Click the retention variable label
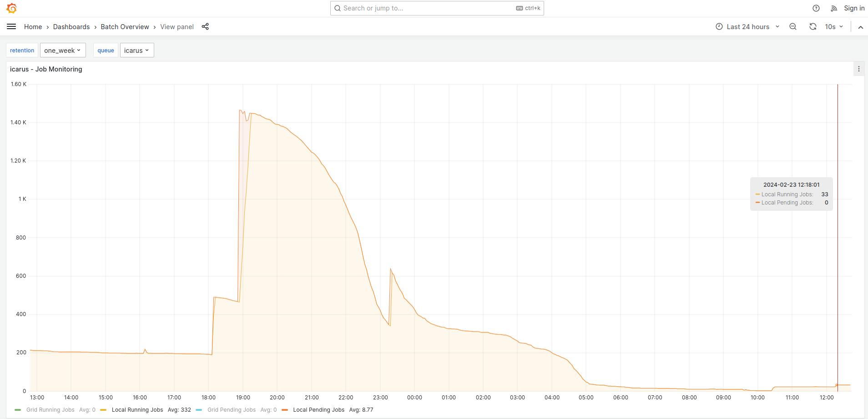The image size is (868, 419). tap(22, 50)
